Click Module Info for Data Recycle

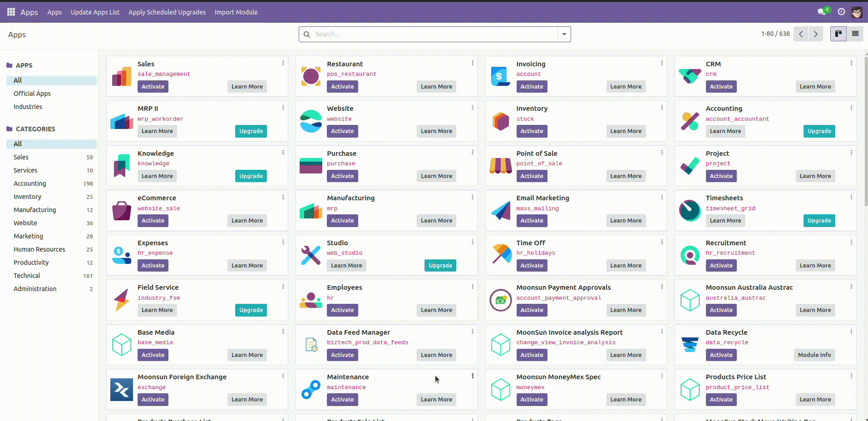(x=814, y=355)
